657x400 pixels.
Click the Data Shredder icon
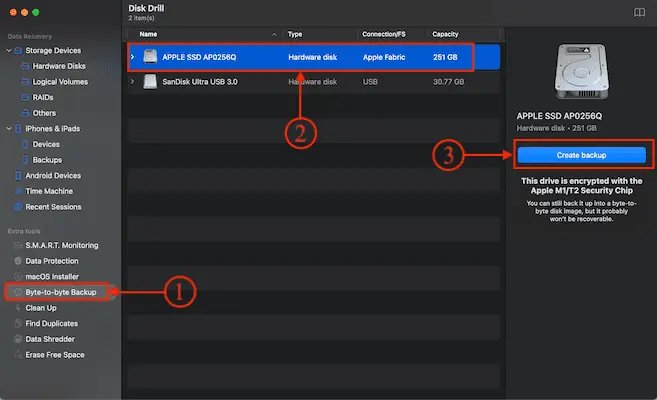click(x=18, y=339)
